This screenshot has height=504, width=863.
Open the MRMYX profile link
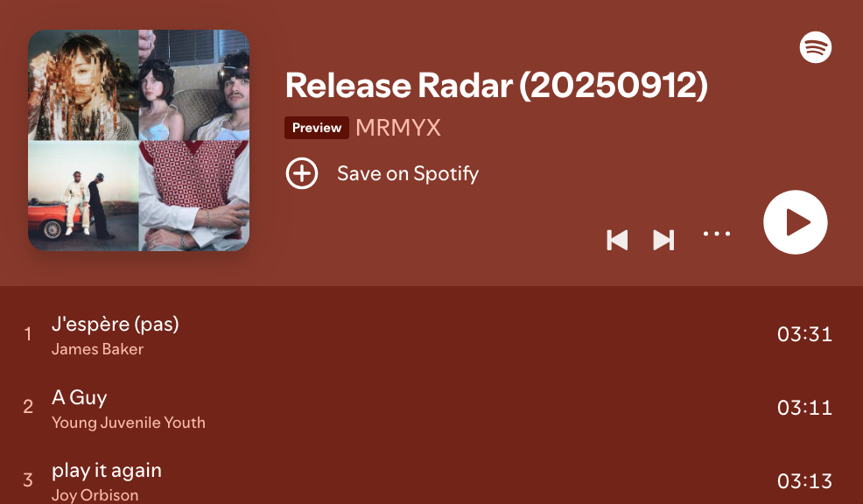(398, 128)
